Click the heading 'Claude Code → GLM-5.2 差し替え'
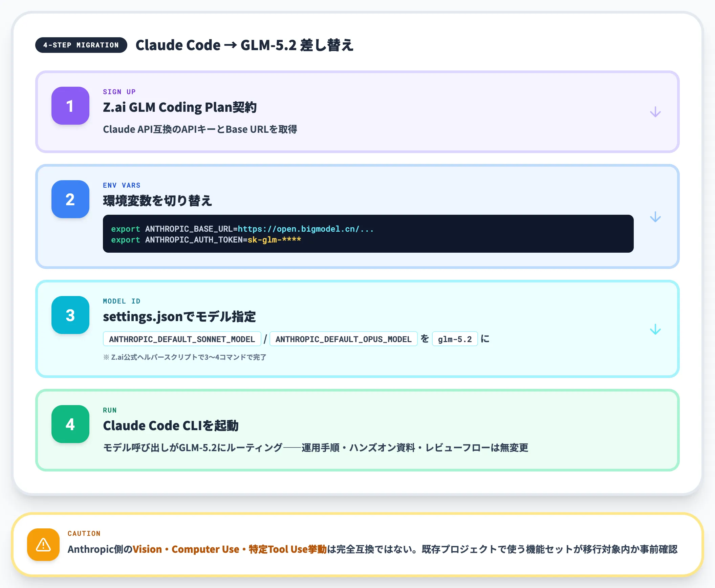This screenshot has height=588, width=715. click(244, 45)
